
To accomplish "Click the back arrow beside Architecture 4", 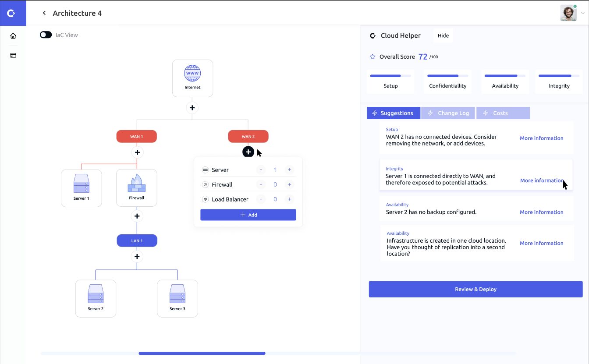I will click(x=44, y=13).
